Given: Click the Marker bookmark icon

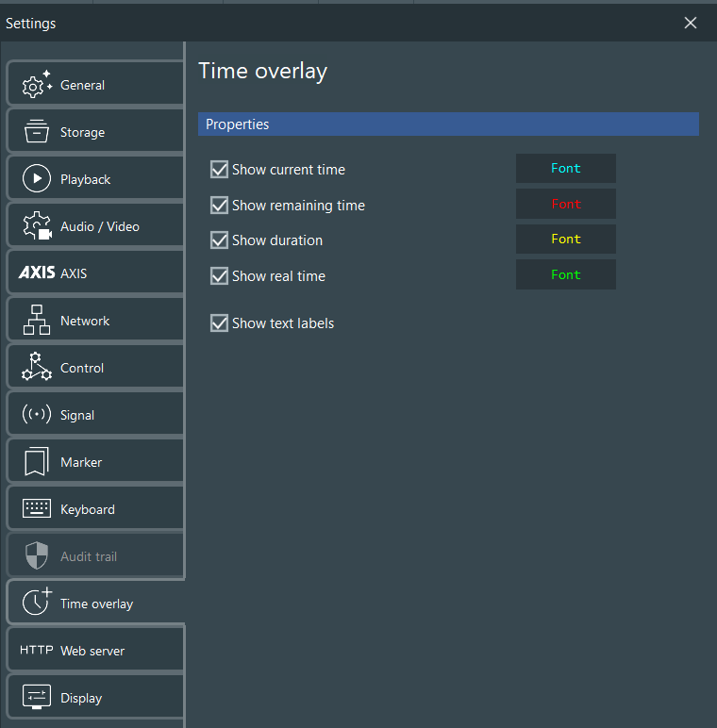Looking at the screenshot, I should (37, 461).
